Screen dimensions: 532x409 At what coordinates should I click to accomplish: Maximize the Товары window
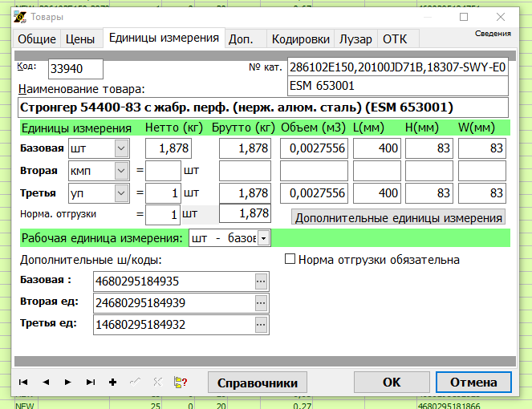click(x=464, y=17)
